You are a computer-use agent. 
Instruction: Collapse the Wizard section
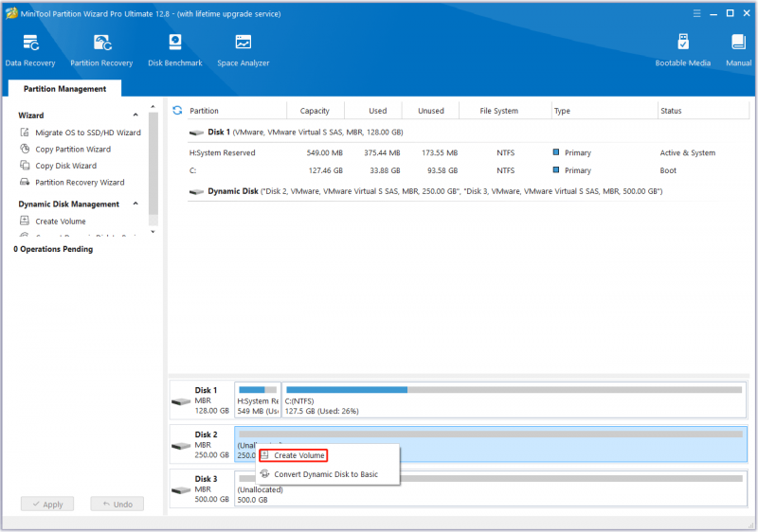coord(135,115)
